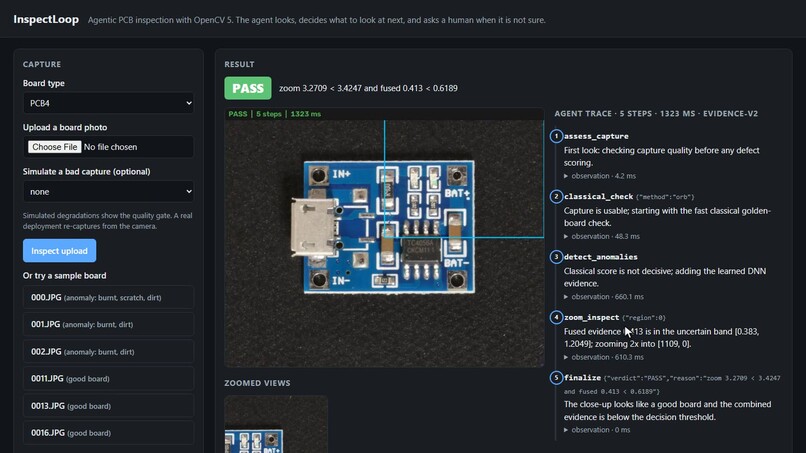Click the green PASS verdict badge
This screenshot has width=806, height=453.
tap(248, 88)
